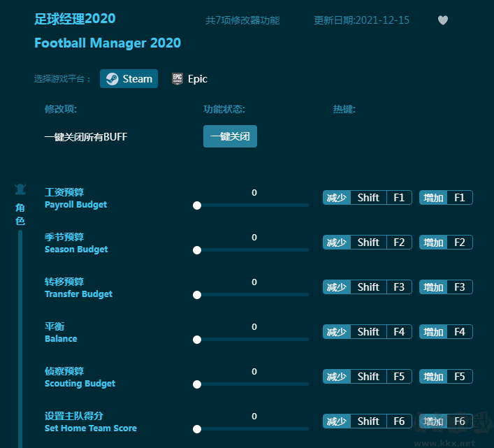
Task: Click the F2 key in Season increase hotkey
Action: [460, 243]
